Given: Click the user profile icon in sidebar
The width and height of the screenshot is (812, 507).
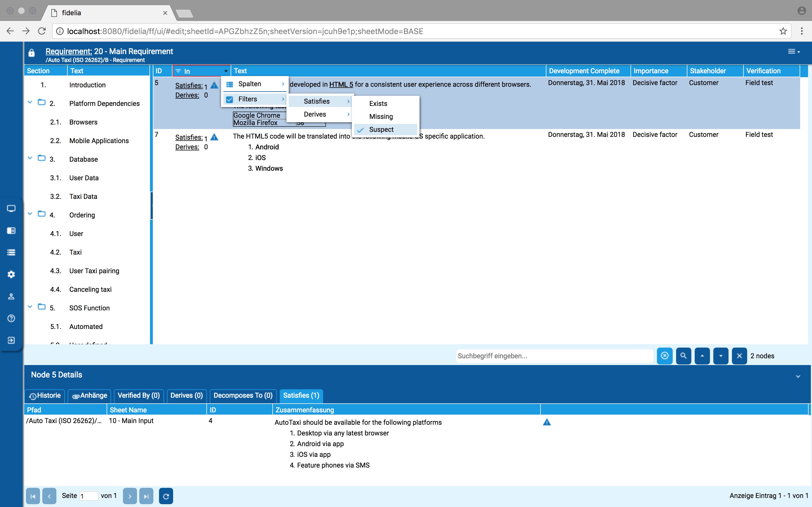Looking at the screenshot, I should click(11, 296).
